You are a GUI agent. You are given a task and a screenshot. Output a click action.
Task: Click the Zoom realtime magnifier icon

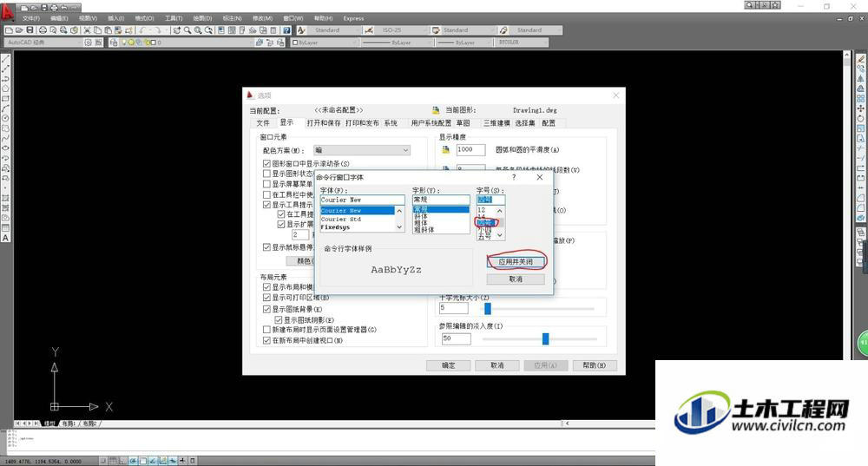coord(187,30)
